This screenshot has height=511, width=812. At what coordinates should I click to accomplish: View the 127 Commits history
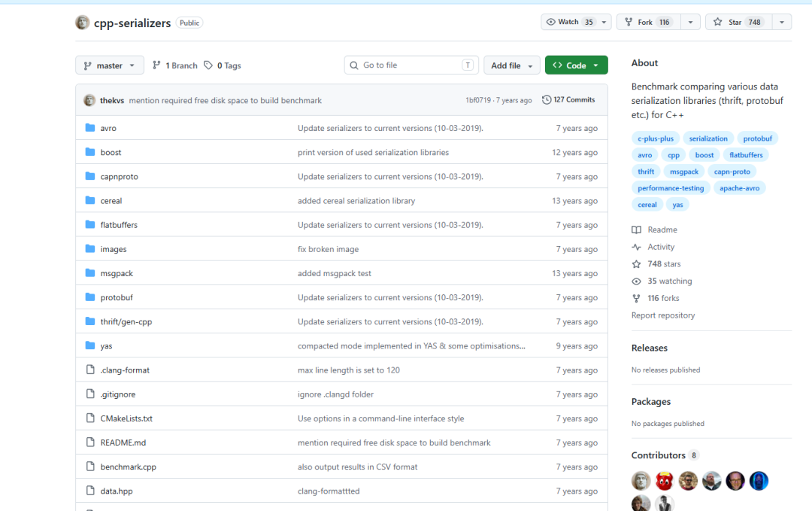(x=568, y=99)
